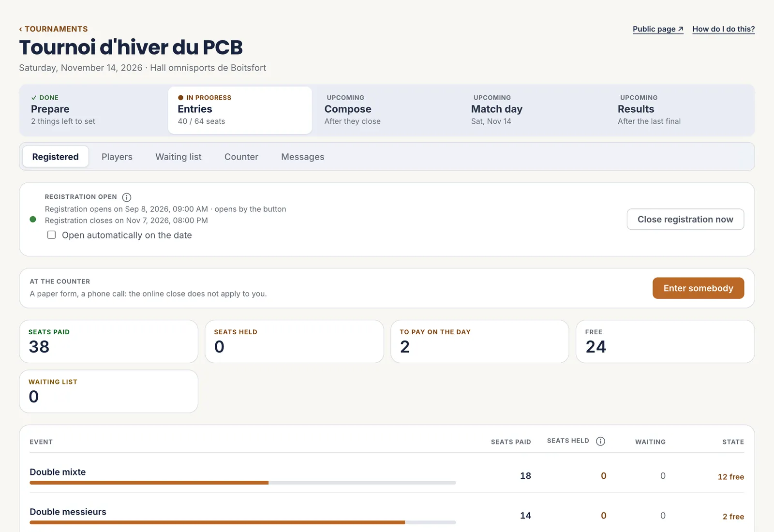The width and height of the screenshot is (774, 532).
Task: Open the Messages tab
Action: tap(303, 157)
